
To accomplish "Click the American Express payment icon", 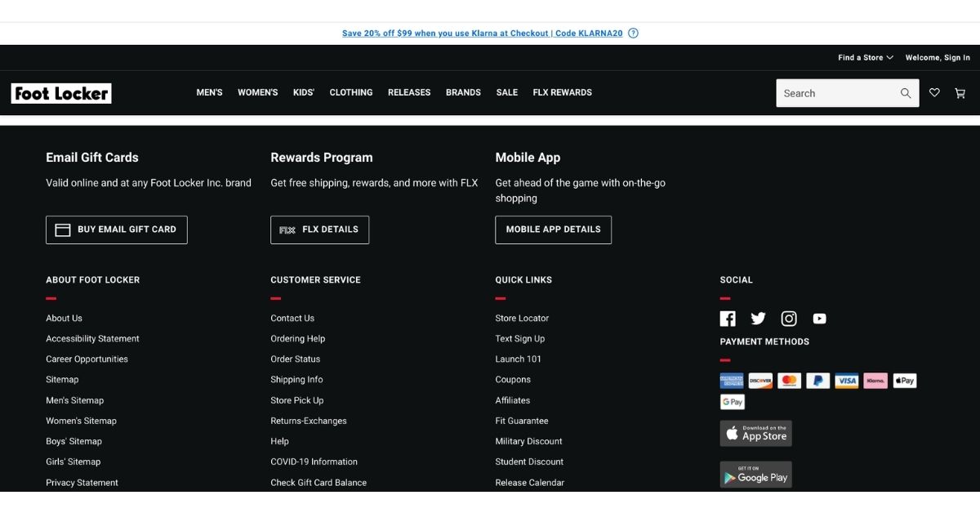I will point(732,381).
